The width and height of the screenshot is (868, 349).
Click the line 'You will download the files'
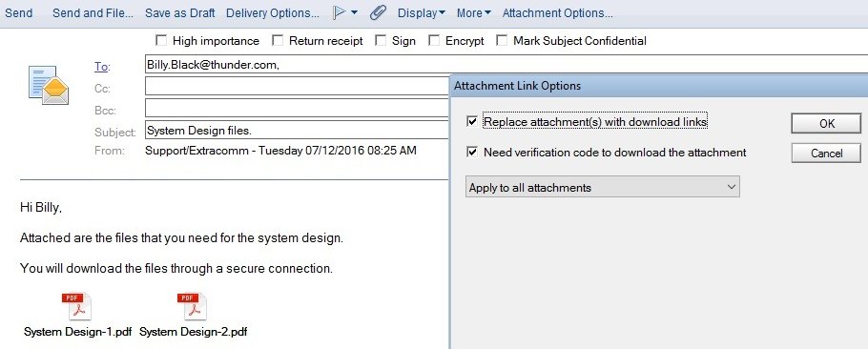coord(176,269)
